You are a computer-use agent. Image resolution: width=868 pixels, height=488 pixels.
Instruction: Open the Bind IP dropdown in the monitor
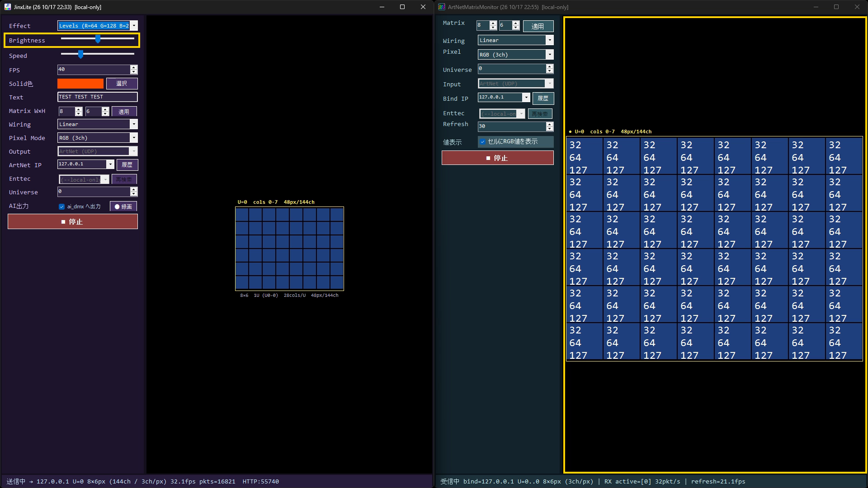tap(526, 97)
